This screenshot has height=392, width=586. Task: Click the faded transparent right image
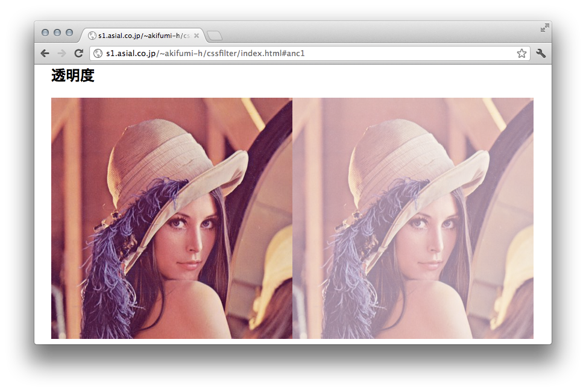413,218
